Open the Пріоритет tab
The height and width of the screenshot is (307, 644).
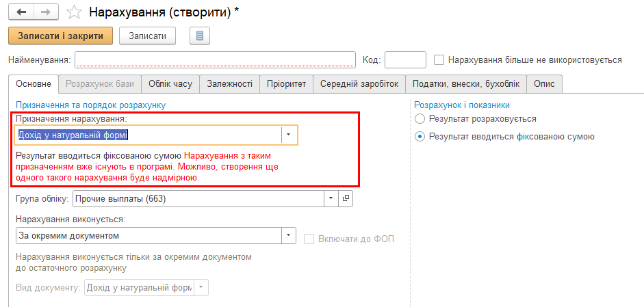286,84
